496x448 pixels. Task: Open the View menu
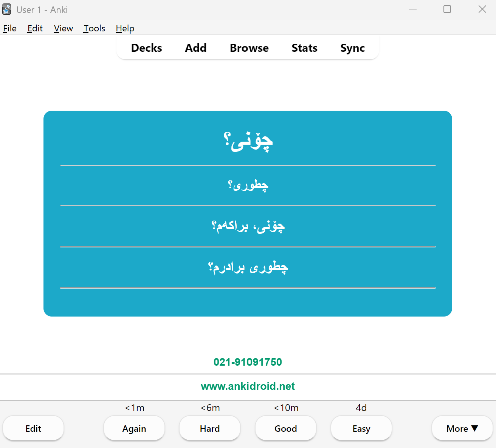pos(63,28)
